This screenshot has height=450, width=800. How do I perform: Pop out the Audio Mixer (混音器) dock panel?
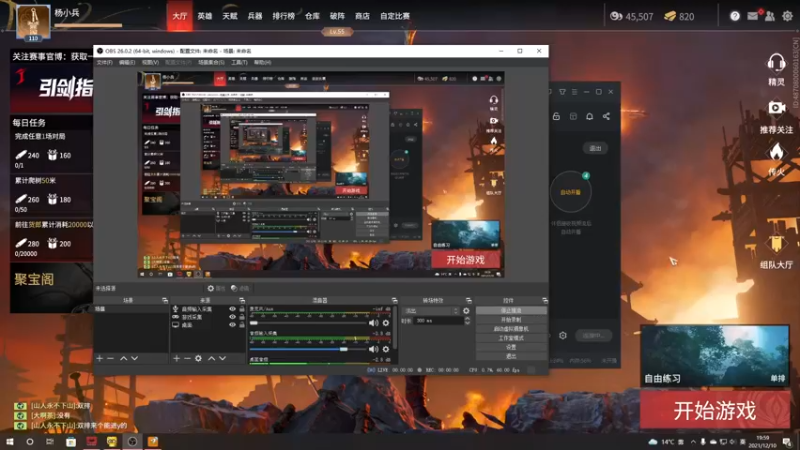point(394,301)
